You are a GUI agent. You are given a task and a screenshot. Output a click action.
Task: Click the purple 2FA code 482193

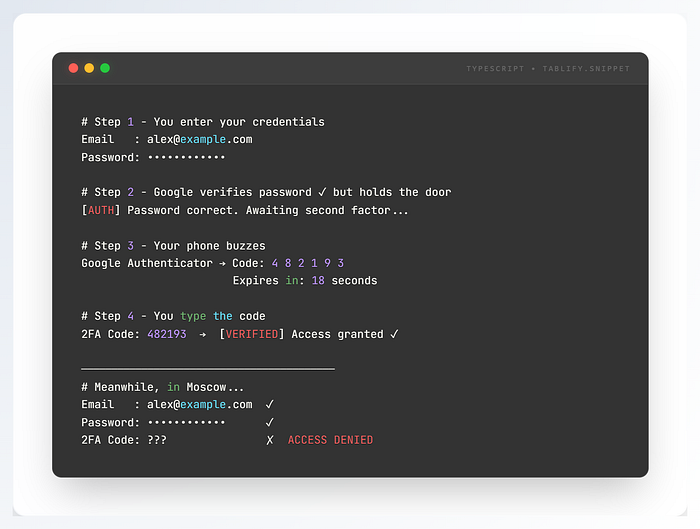[x=167, y=334]
